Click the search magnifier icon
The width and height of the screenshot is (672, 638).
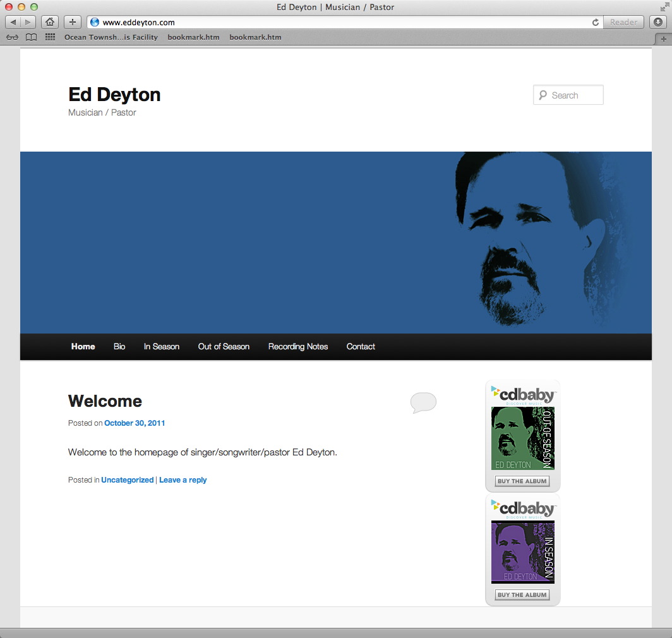coord(543,95)
